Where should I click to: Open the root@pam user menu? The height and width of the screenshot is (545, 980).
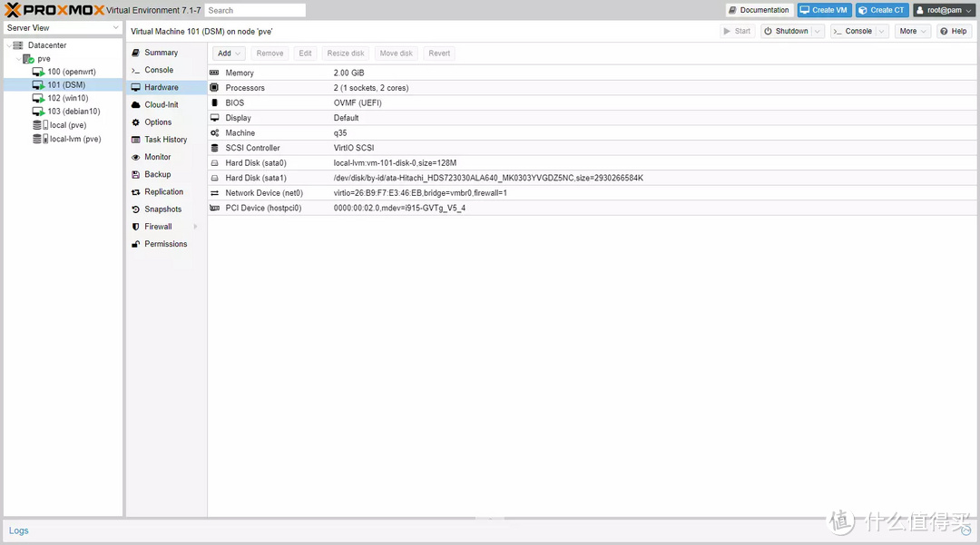tap(944, 10)
